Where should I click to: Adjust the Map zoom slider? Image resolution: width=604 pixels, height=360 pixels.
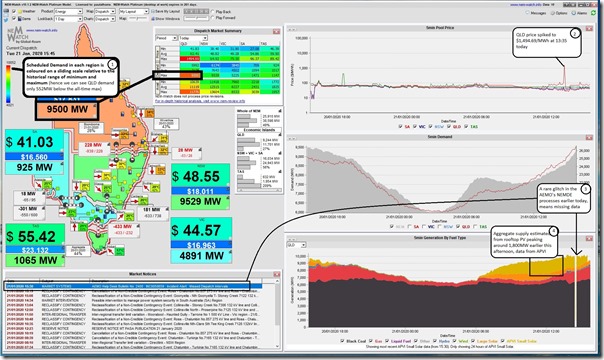click(139, 18)
